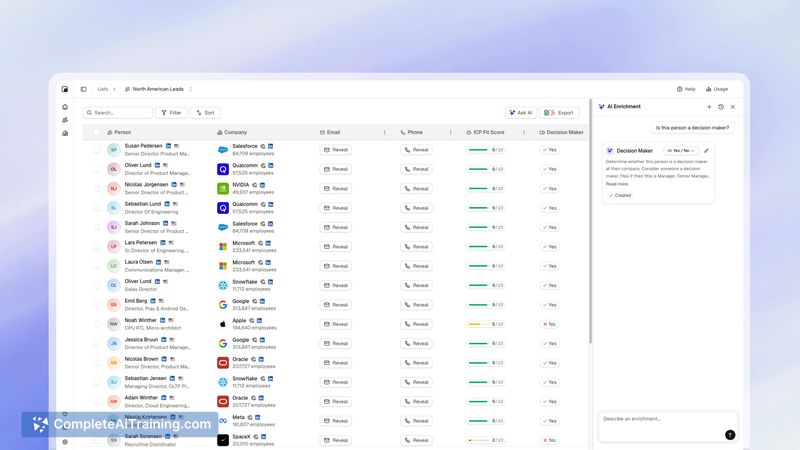Click the Ask AI button
The image size is (800, 450).
(521, 113)
